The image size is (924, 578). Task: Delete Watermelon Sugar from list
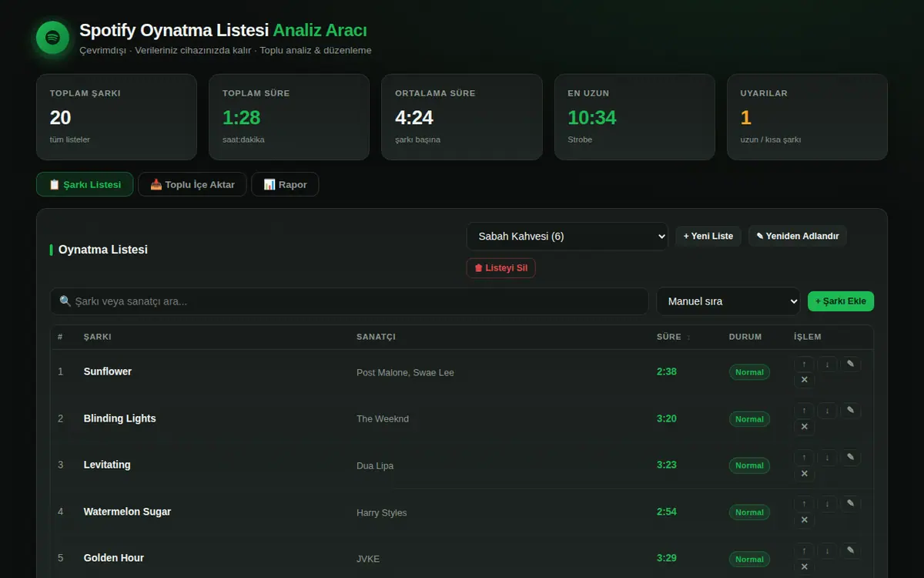tap(804, 520)
